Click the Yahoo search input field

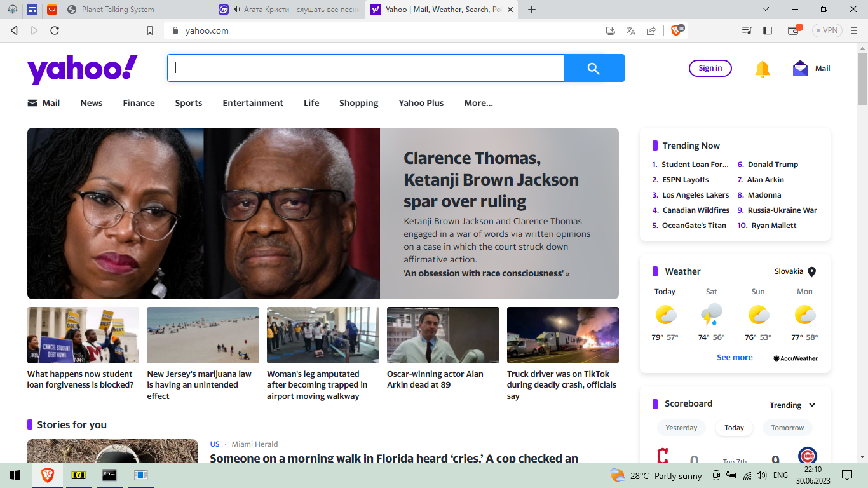pos(365,68)
